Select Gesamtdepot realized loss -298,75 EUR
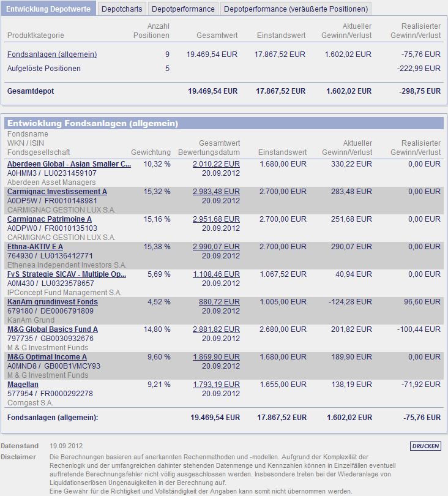This screenshot has height=496, width=448. pyautogui.click(x=420, y=91)
